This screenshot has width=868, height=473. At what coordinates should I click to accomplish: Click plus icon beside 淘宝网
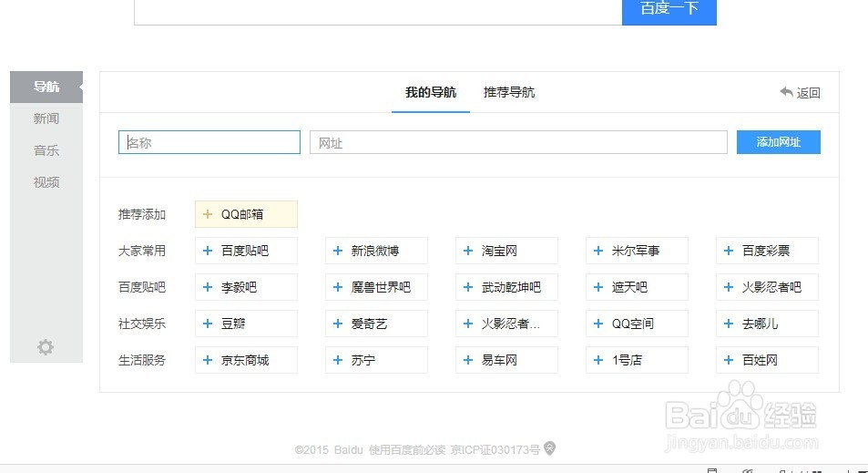tap(468, 251)
